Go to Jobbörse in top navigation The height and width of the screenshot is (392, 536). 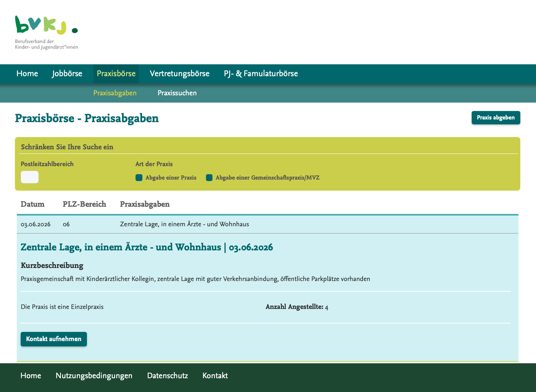(67, 73)
